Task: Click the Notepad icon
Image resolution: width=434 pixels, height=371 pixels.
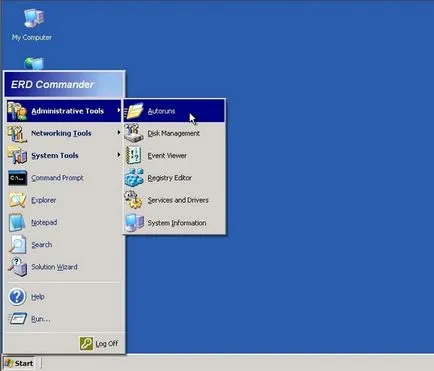Action: coord(17,222)
